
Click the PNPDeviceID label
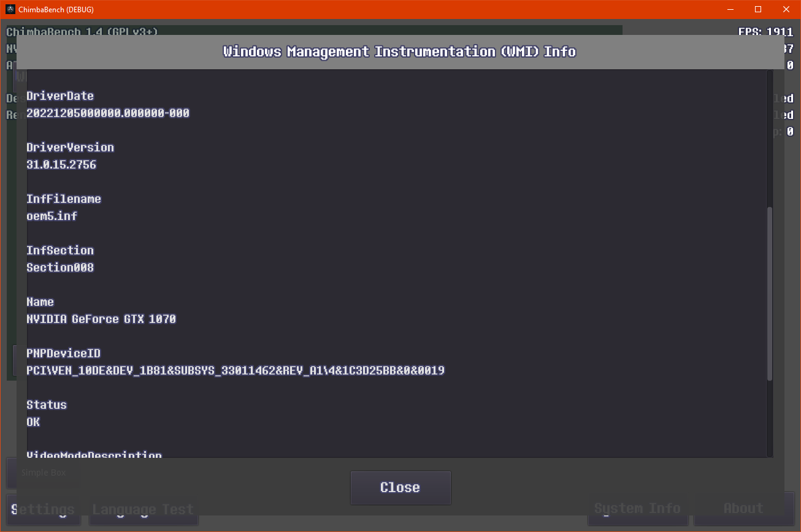[x=64, y=354]
